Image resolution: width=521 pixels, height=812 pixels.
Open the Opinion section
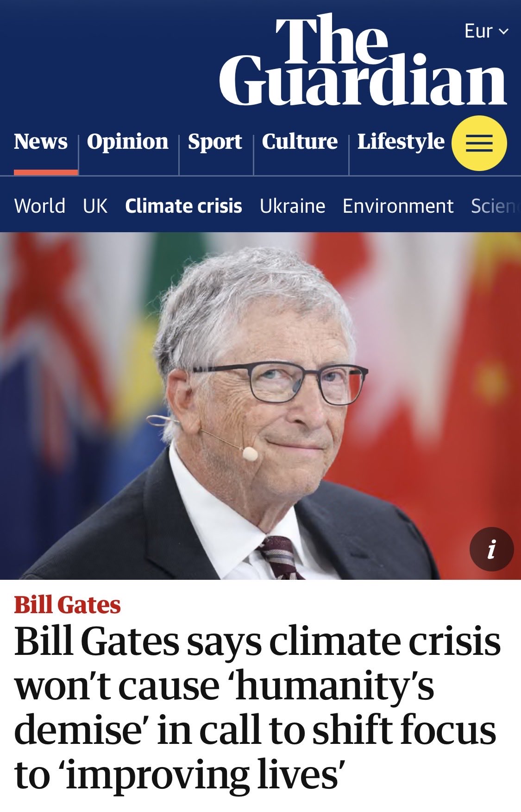(128, 141)
